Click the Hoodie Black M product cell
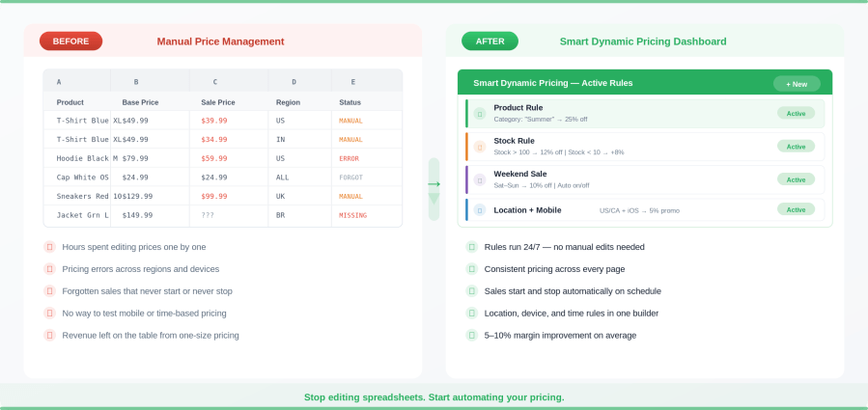This screenshot has height=410, width=868. coord(88,158)
